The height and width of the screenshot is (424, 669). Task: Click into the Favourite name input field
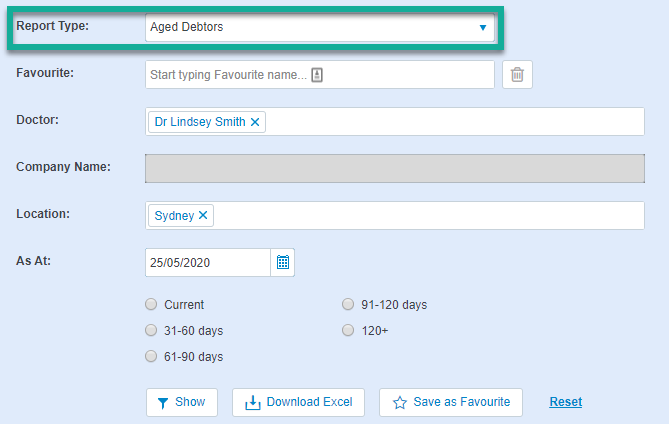point(320,75)
